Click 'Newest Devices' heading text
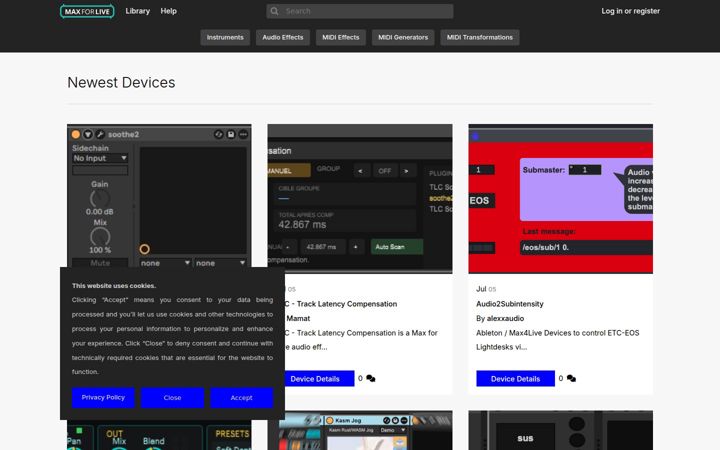The height and width of the screenshot is (450, 720). (x=121, y=83)
